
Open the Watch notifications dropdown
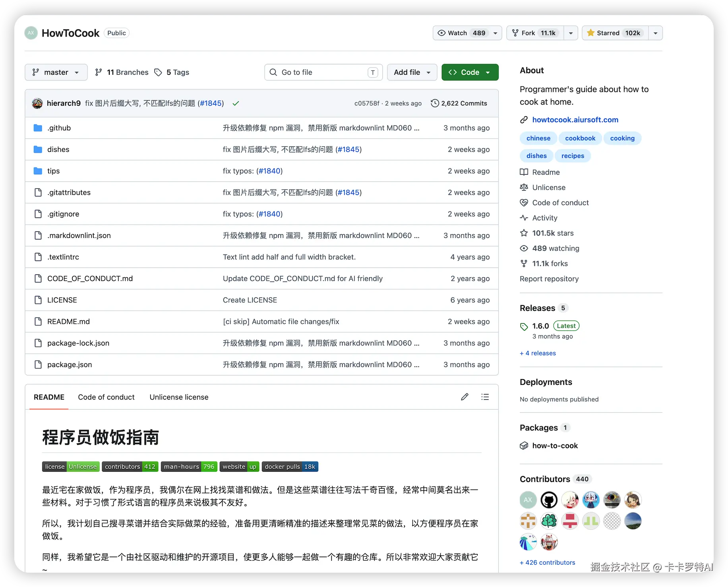(x=467, y=33)
